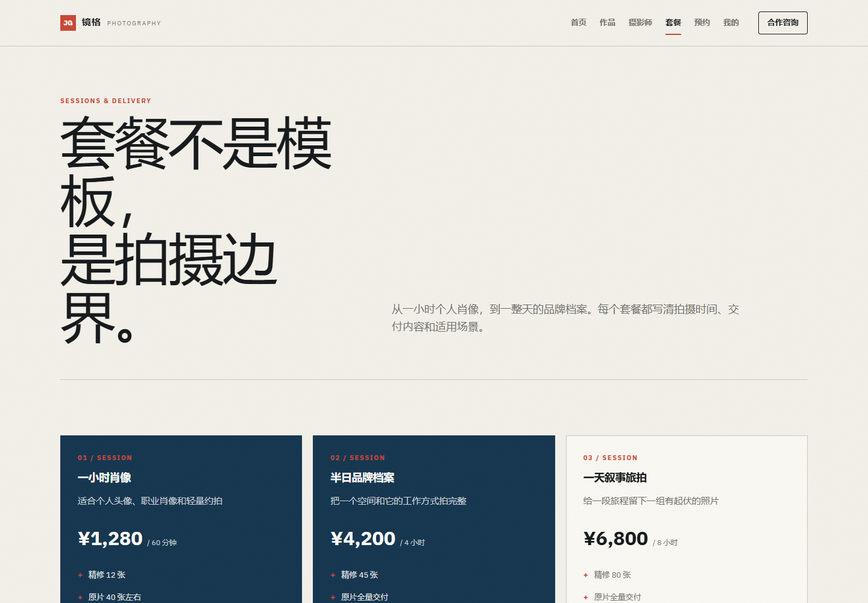Open the 预约 nav link
The image size is (868, 603).
(x=702, y=22)
